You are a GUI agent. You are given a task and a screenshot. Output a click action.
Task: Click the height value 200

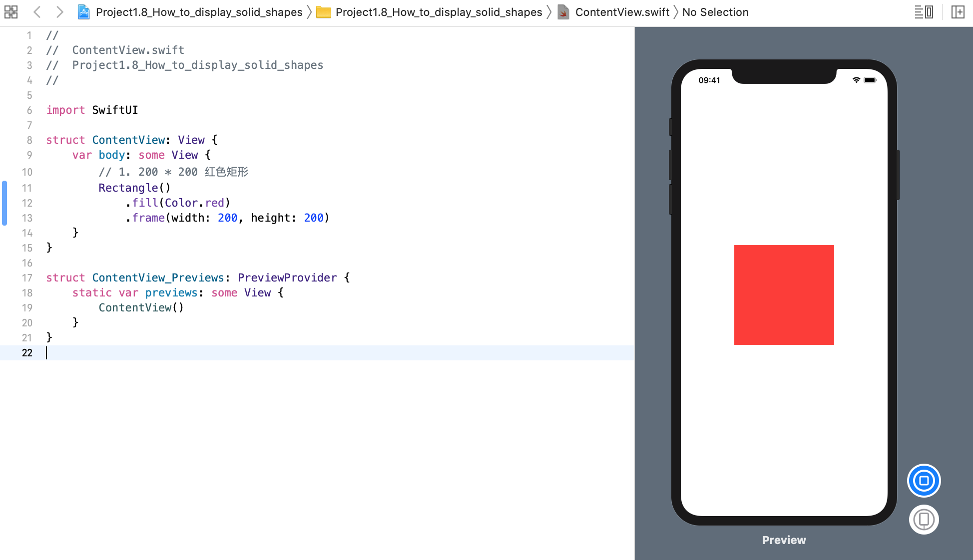coord(314,218)
